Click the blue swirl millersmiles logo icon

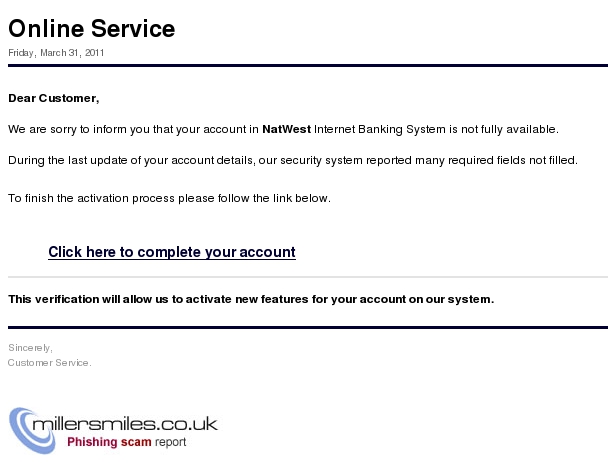click(x=32, y=430)
